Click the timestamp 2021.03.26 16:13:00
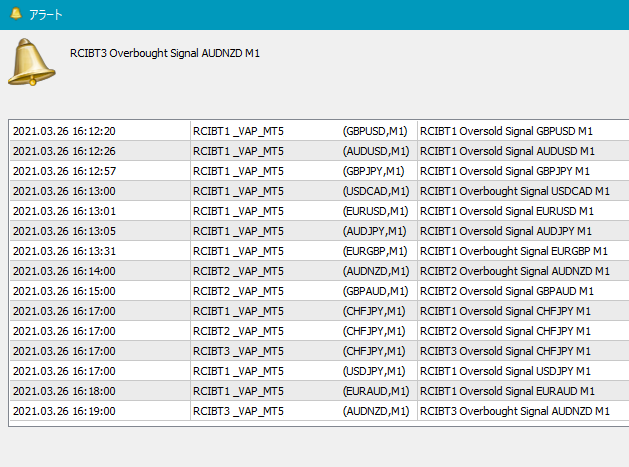Screen dimensions: 629x467 [x=64, y=191]
